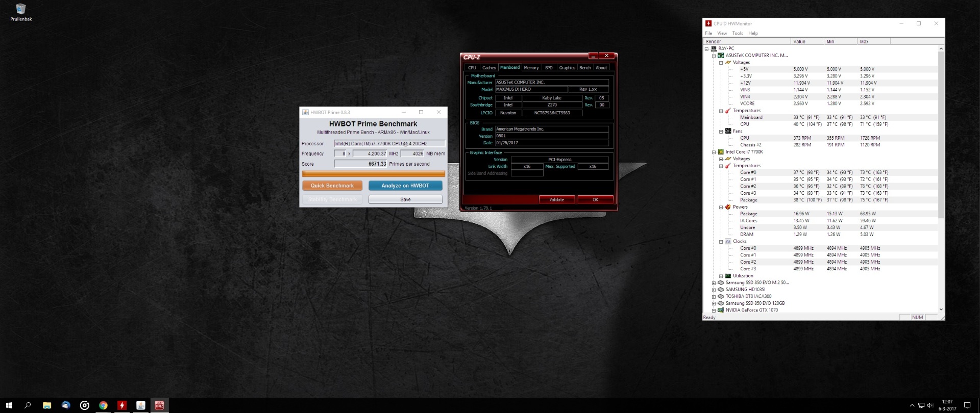Click Analyze on HWBOT button
Screen dimensions: 980x413
click(x=405, y=186)
